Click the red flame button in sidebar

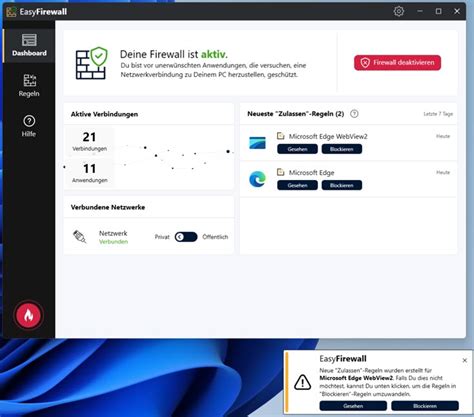click(x=28, y=315)
